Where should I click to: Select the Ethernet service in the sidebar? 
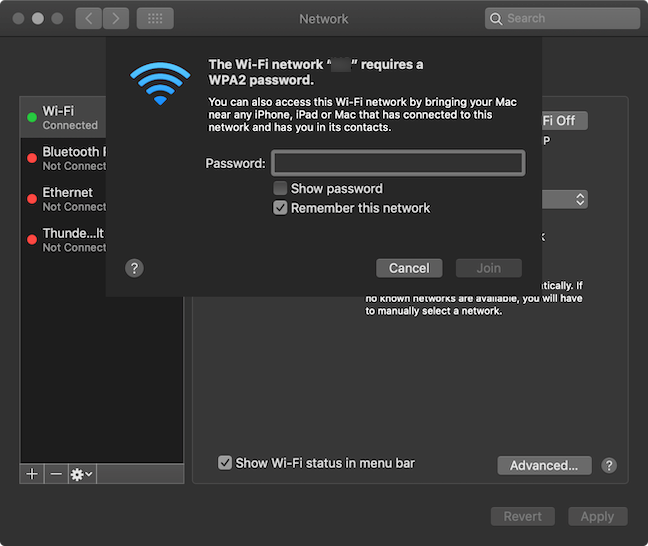[x=63, y=199]
